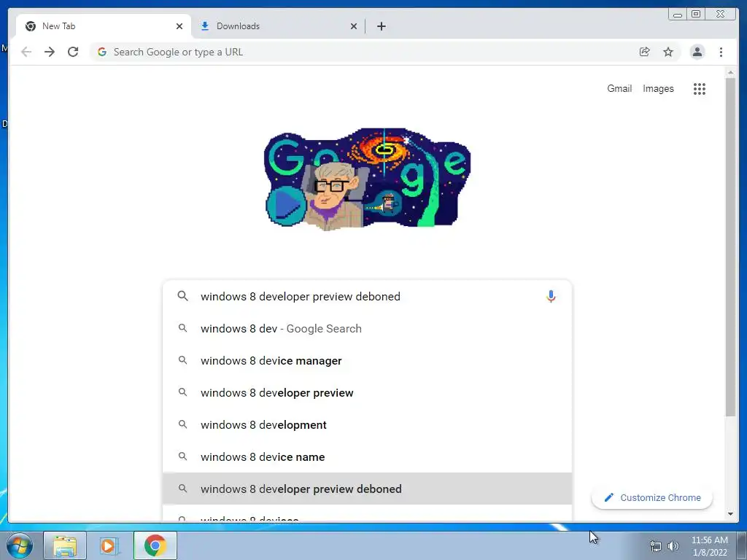The height and width of the screenshot is (560, 747).
Task: Open the Google apps grid
Action: tap(700, 88)
